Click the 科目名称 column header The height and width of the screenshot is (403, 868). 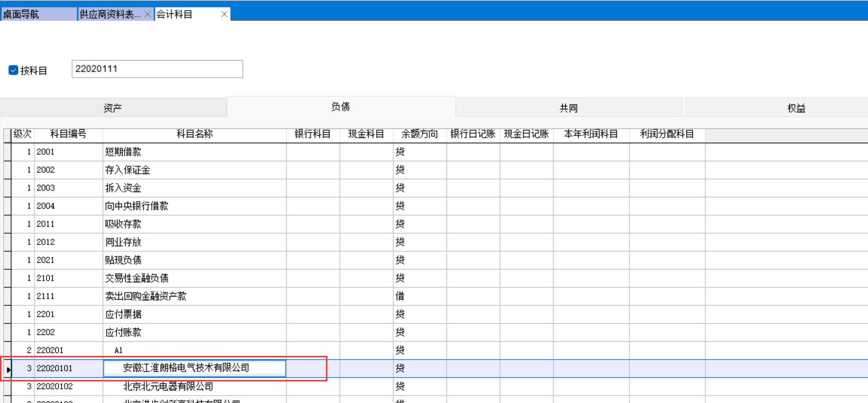click(x=195, y=134)
